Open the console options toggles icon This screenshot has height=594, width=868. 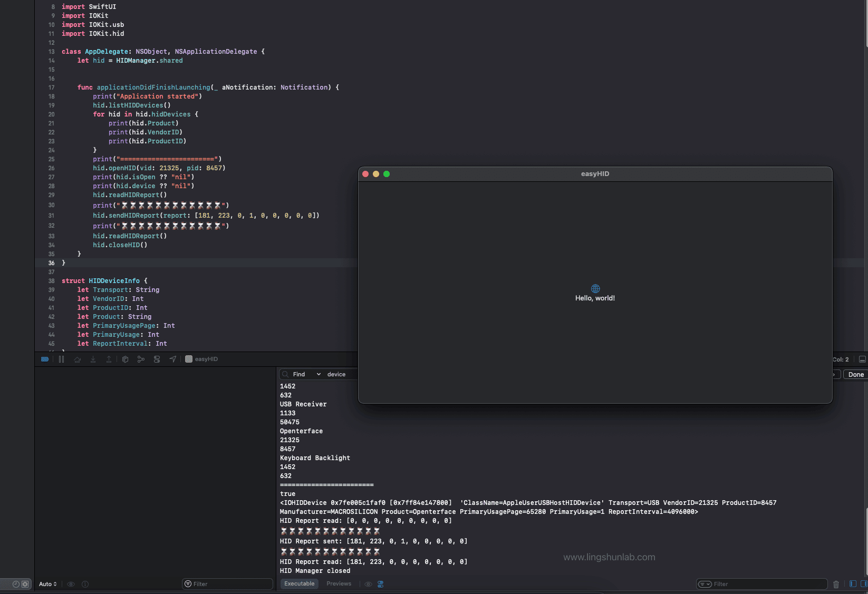click(380, 584)
